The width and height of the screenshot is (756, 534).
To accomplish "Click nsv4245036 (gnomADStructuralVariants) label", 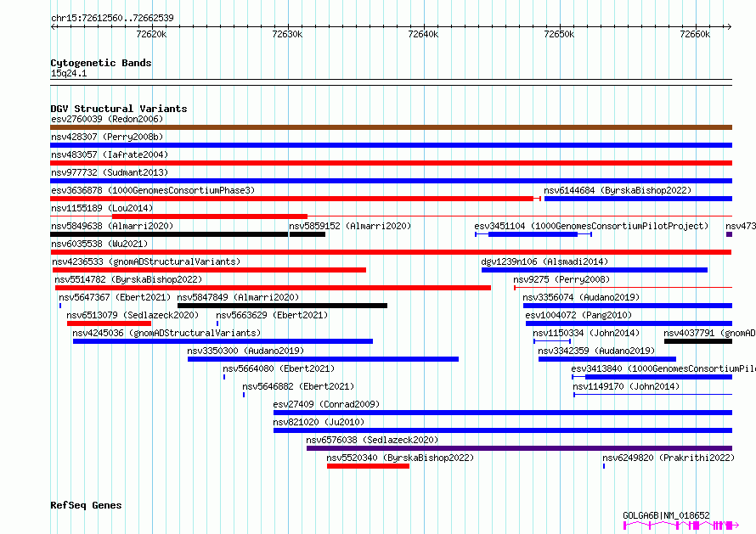I will (166, 333).
